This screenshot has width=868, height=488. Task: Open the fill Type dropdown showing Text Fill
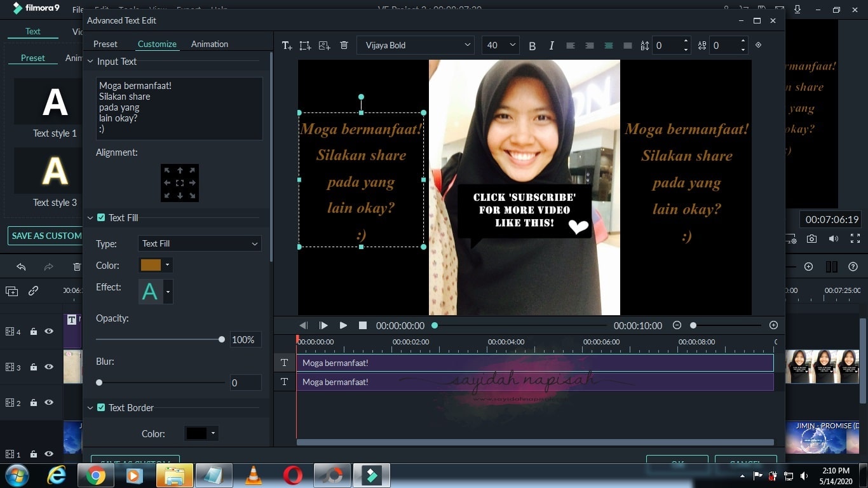[199, 243]
